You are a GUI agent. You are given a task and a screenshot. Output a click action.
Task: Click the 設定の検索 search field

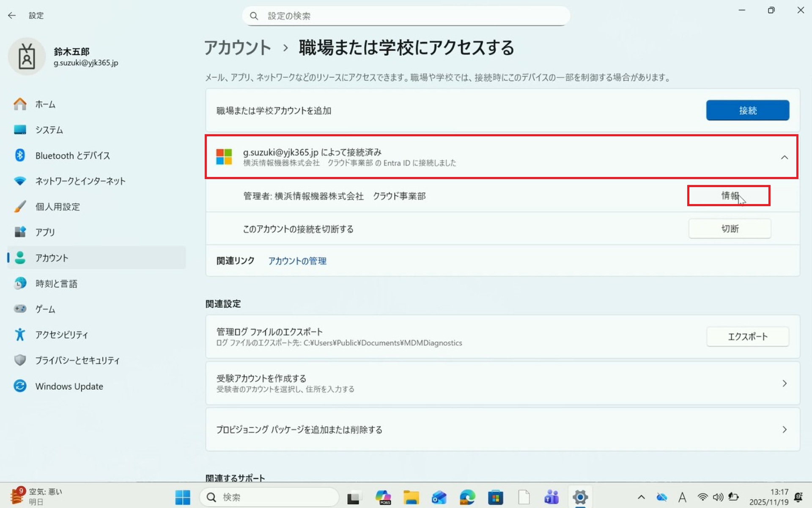[406, 16]
